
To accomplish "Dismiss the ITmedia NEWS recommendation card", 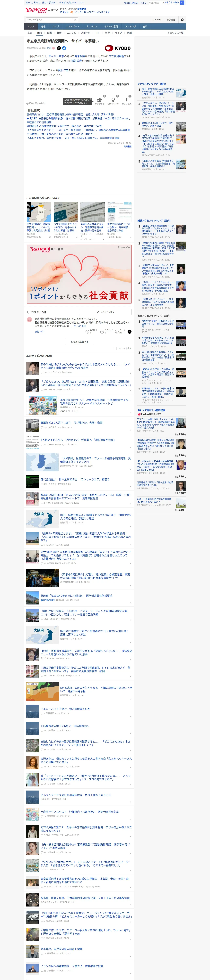I will pos(77,237).
